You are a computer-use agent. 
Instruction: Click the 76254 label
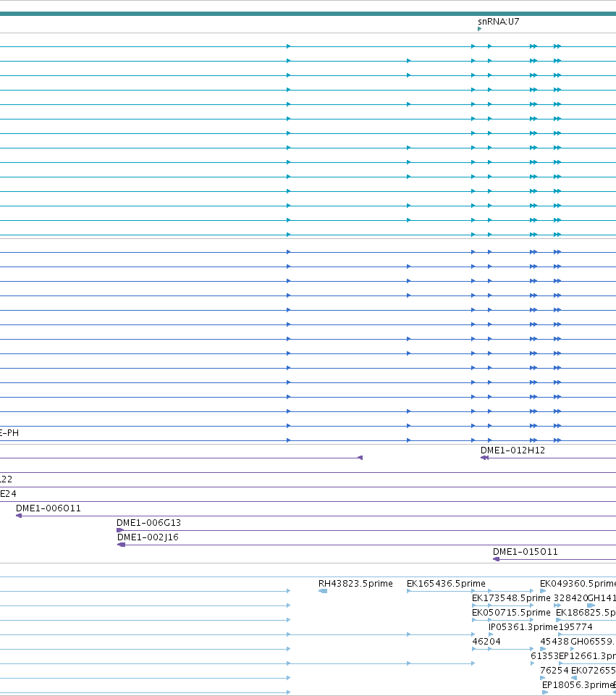tap(554, 670)
